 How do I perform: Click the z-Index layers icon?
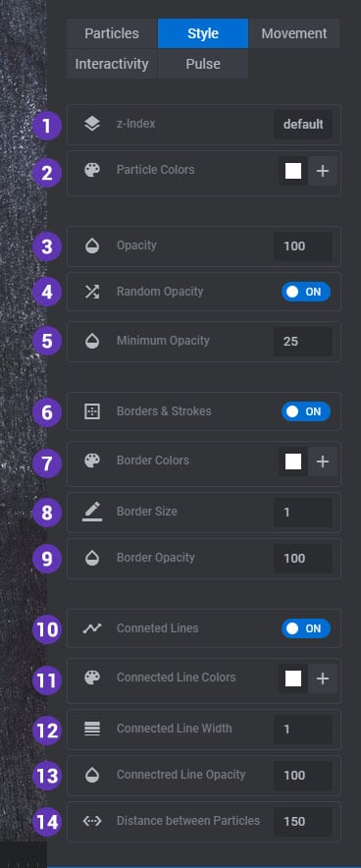92,124
